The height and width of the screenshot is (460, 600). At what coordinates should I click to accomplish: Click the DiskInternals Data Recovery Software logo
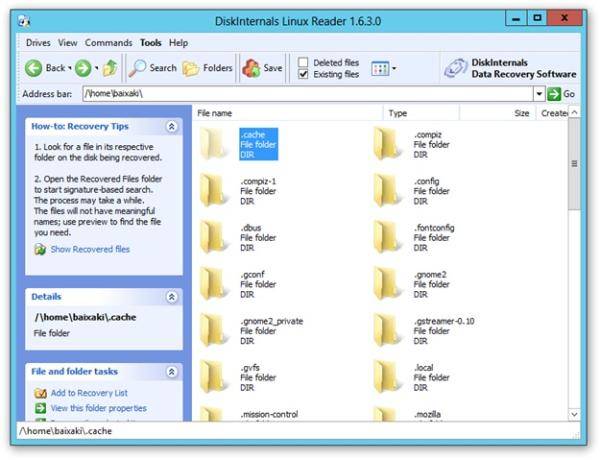455,68
